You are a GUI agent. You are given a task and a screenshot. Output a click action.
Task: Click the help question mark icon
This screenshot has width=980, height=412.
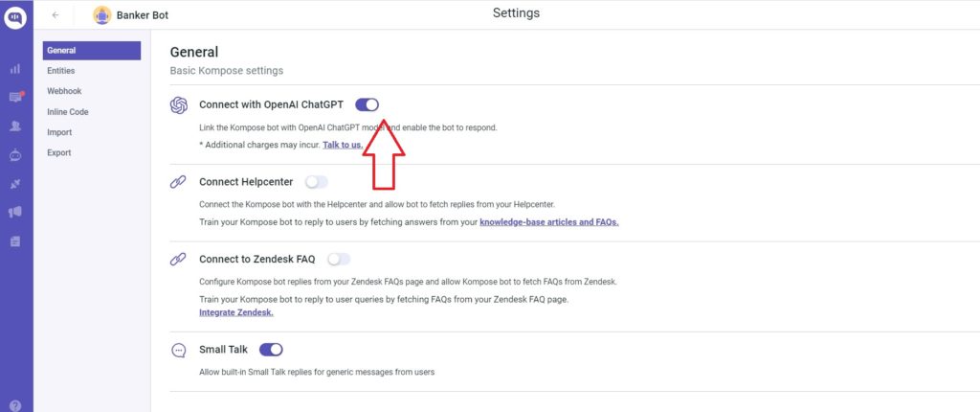(x=15, y=405)
